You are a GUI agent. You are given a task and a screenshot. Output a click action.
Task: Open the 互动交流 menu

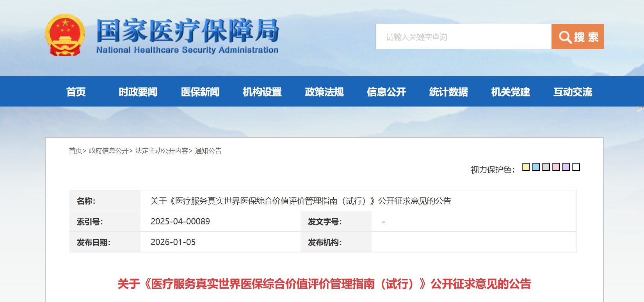(573, 92)
